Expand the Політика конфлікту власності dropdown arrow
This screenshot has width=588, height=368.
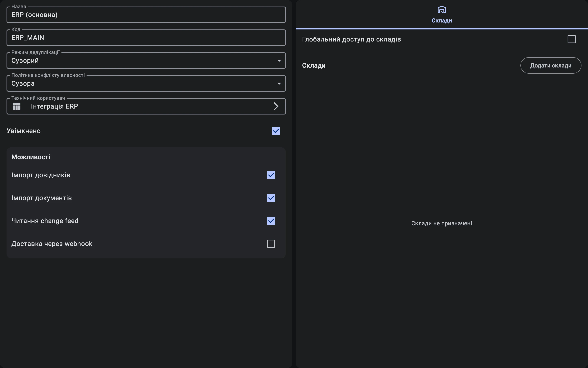279,83
